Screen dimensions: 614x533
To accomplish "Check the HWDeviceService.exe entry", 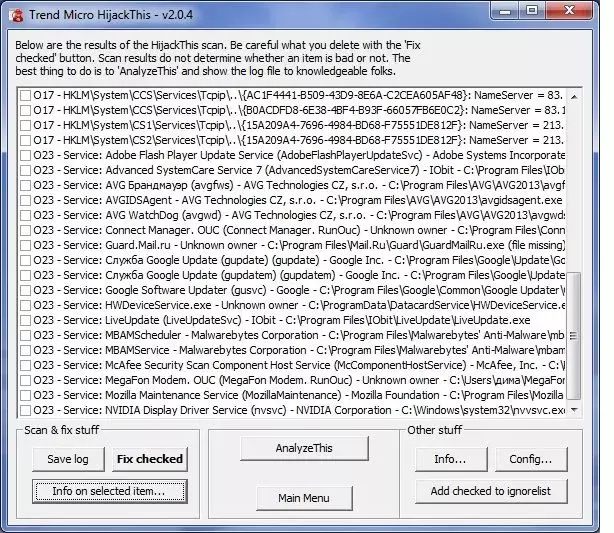I will pyautogui.click(x=25, y=305).
